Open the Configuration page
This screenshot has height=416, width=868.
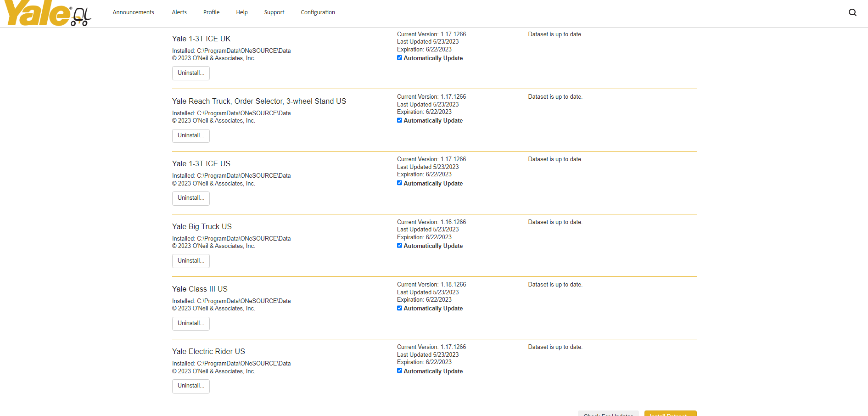(318, 12)
